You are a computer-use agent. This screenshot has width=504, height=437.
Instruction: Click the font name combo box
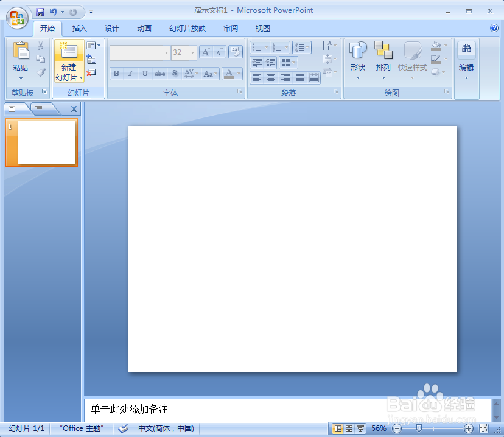(x=140, y=52)
